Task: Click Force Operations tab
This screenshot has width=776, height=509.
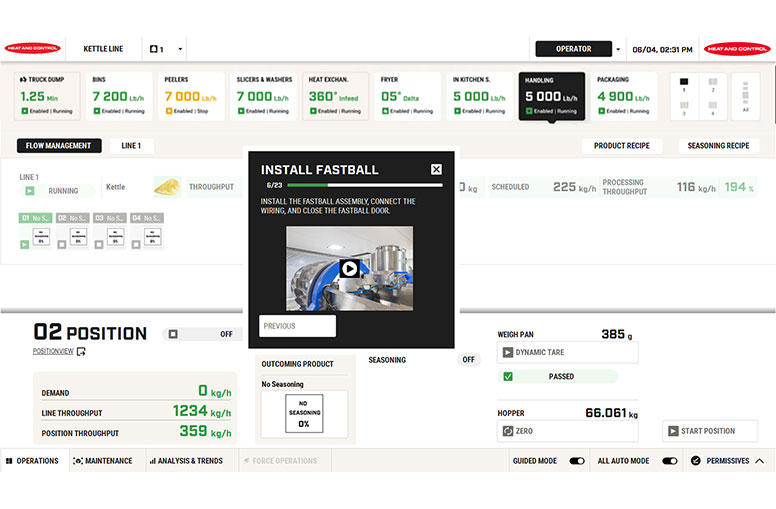Action: 281,460
